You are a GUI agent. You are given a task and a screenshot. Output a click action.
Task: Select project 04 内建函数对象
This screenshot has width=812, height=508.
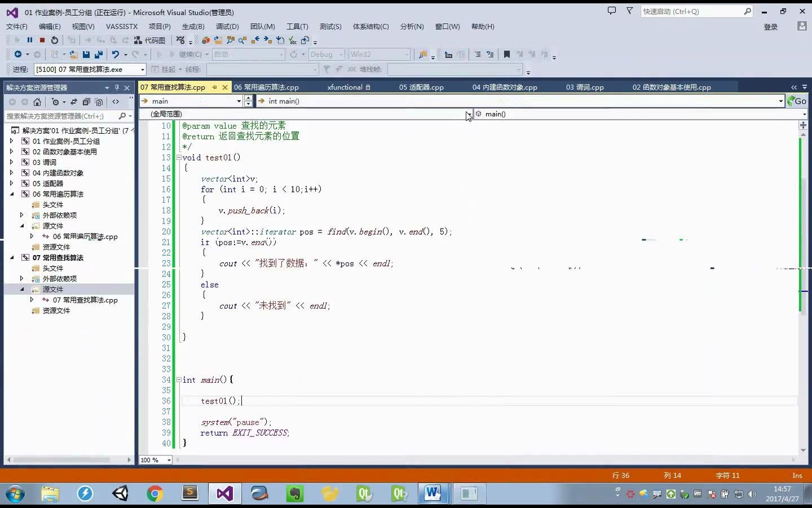[x=58, y=173]
